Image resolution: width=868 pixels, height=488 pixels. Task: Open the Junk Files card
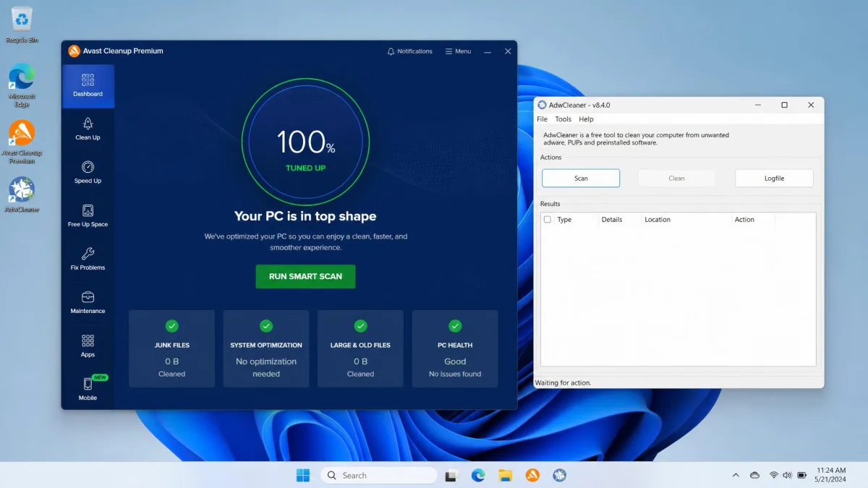tap(171, 348)
